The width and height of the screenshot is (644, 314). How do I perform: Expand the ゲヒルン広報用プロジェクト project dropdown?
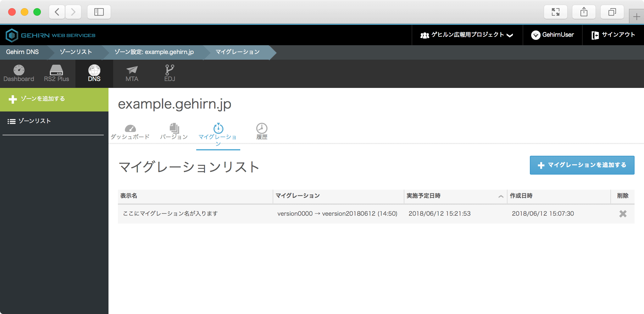(467, 35)
